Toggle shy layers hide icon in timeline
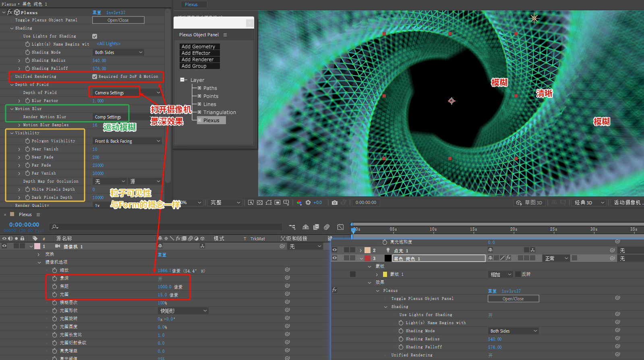The height and width of the screenshot is (360, 644). pyautogui.click(x=306, y=227)
